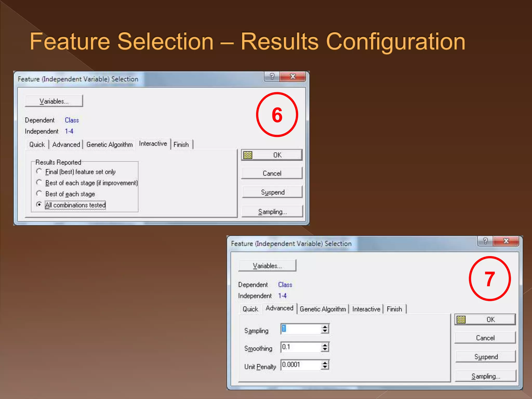Close the lower Feature Selection dialog

pyautogui.click(x=506, y=241)
